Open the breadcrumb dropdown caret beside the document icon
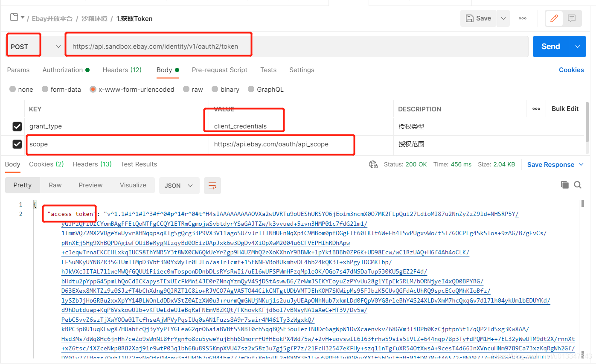 (22, 18)
